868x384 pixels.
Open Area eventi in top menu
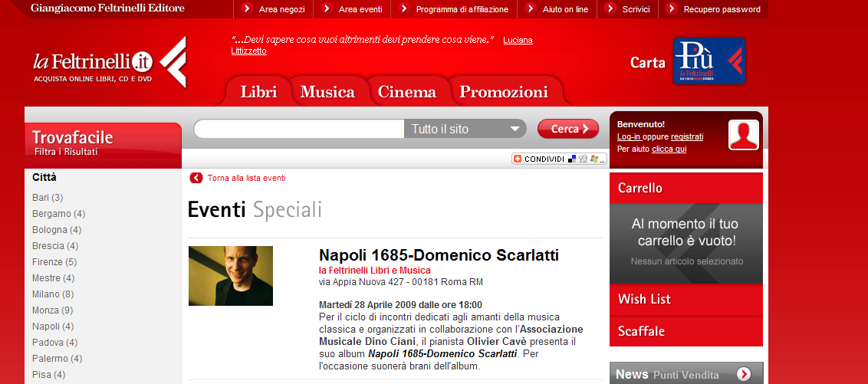[x=360, y=9]
